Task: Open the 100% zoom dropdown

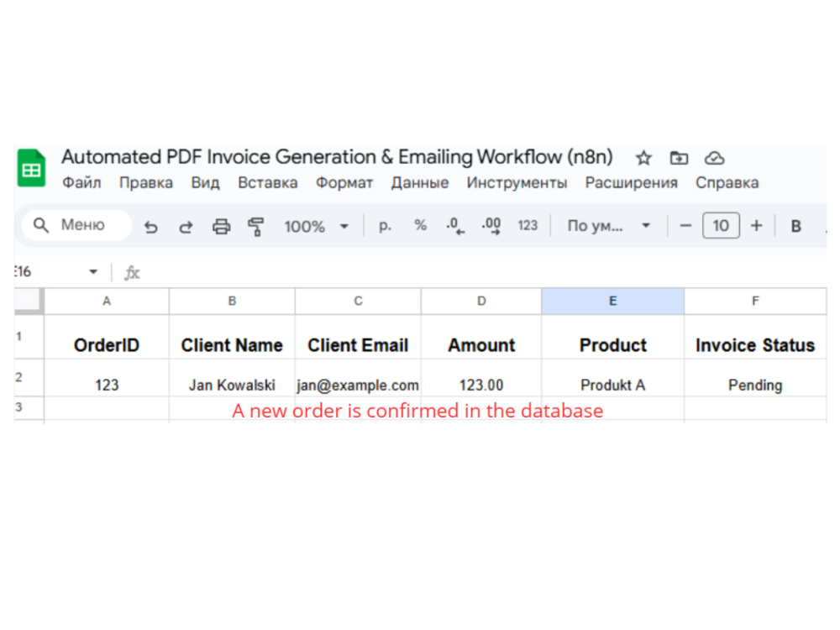Action: [316, 226]
